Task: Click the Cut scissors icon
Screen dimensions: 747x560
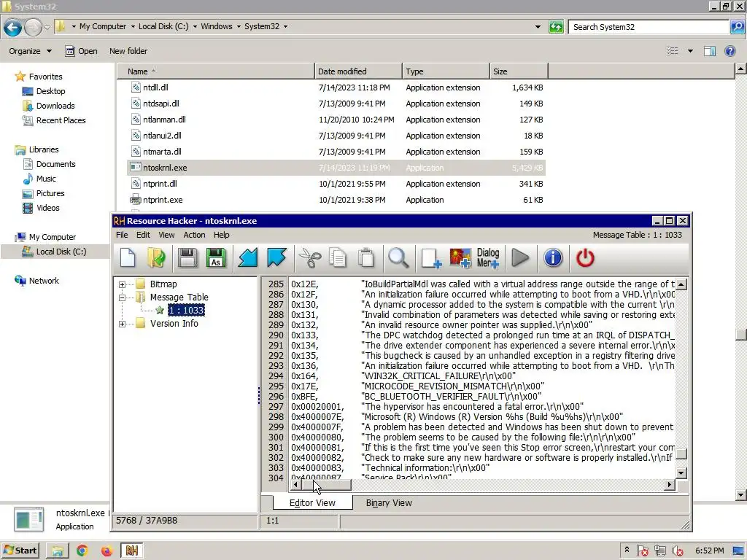Action: coord(309,258)
